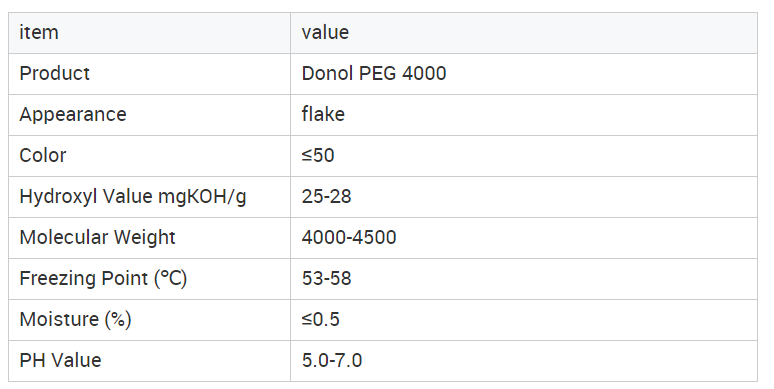Click the '4000-4500' value cell
774x389 pixels.
click(524, 237)
